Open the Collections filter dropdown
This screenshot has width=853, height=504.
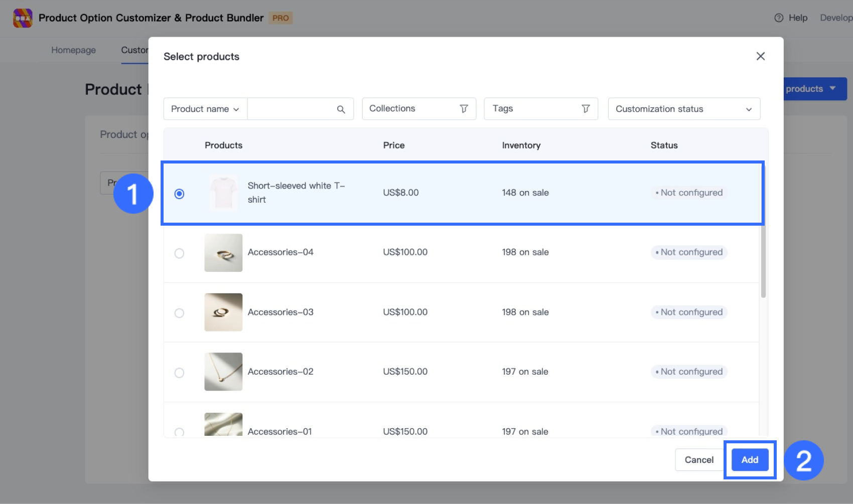coord(418,109)
